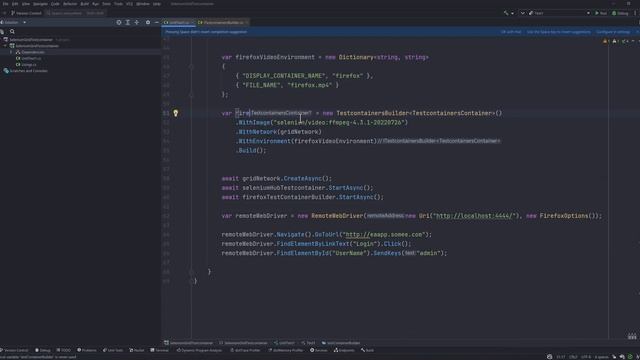The width and height of the screenshot is (640, 360).
Task: Open the View menu
Action: click(x=26, y=4)
